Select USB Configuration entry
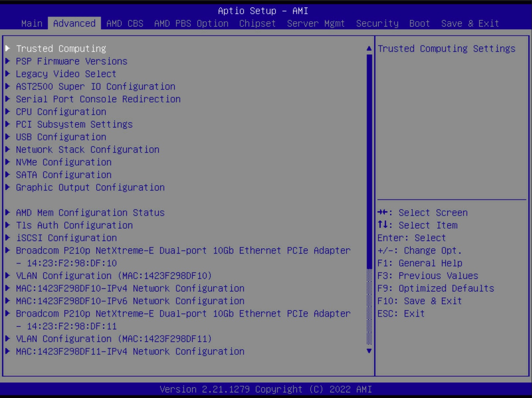532x398 pixels. click(61, 137)
